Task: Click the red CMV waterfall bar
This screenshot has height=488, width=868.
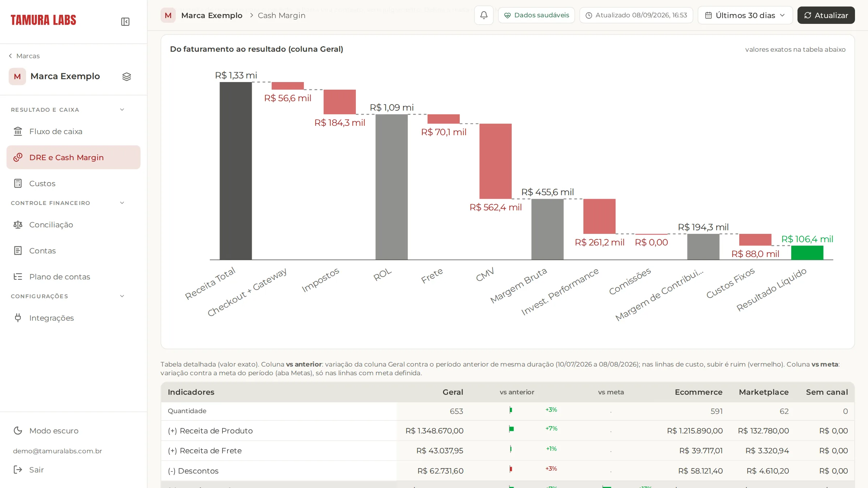Action: click(x=495, y=161)
